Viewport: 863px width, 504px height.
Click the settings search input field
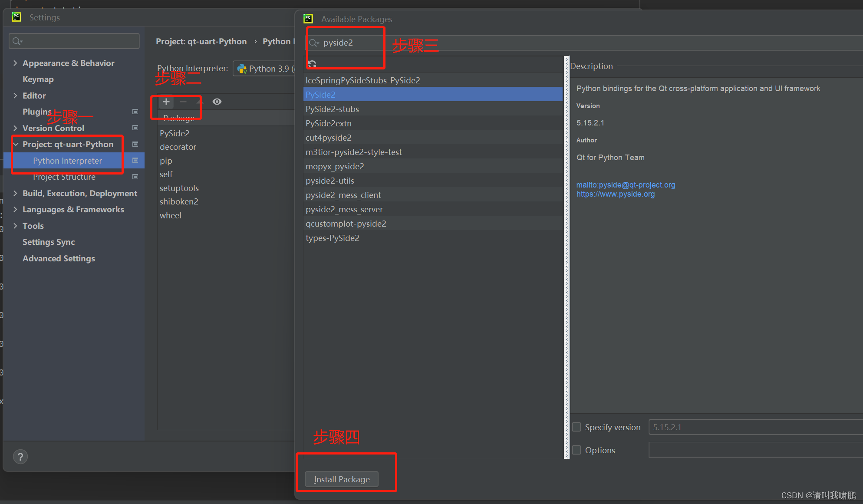[78, 41]
